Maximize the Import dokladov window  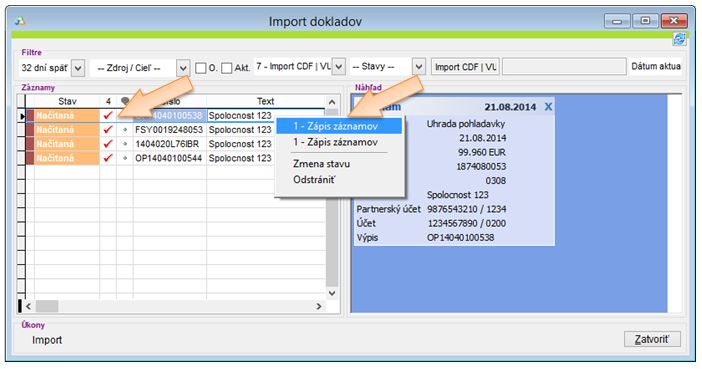click(x=645, y=21)
